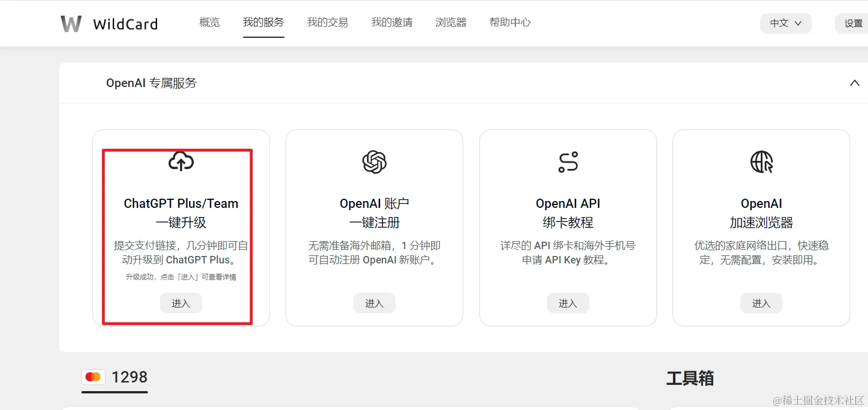Open the 中文 language dropdown
The width and height of the screenshot is (868, 410).
785,23
